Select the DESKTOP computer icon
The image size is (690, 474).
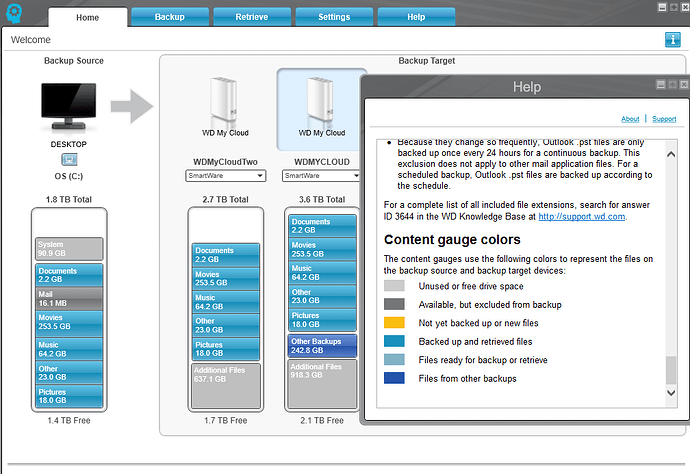click(x=69, y=106)
